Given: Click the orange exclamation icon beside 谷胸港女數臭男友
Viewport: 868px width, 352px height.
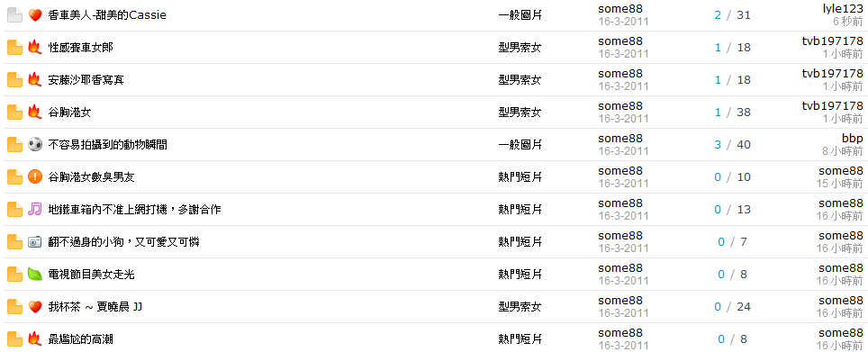Looking at the screenshot, I should (35, 177).
